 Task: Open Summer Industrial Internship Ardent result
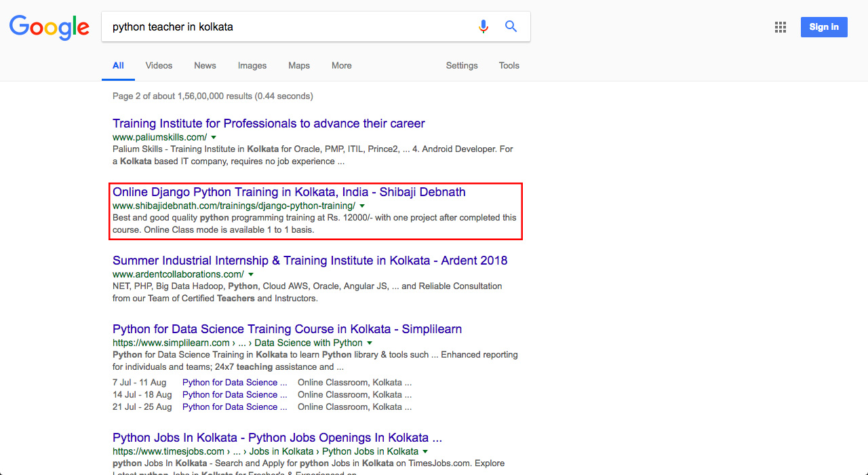coord(310,261)
